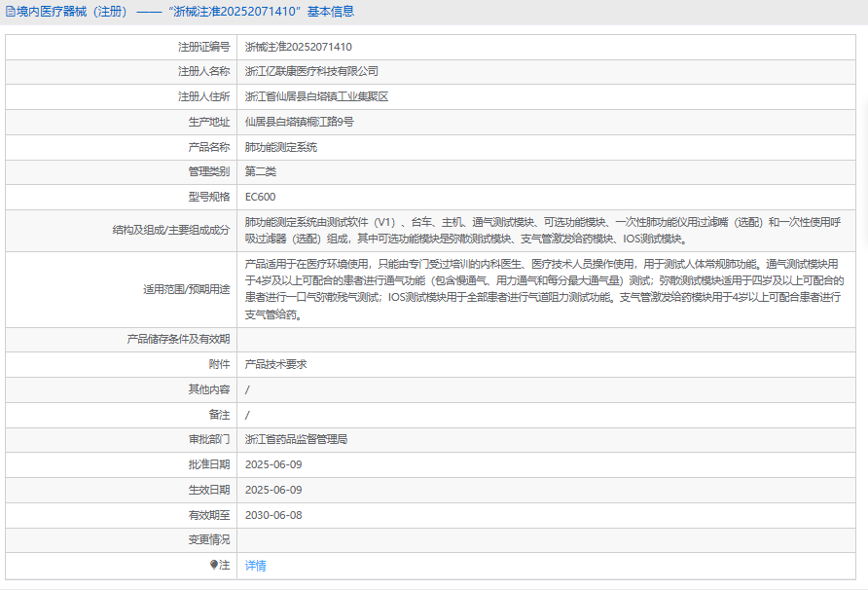
Task: Click the 审批部门 row label
Action: [x=209, y=440]
